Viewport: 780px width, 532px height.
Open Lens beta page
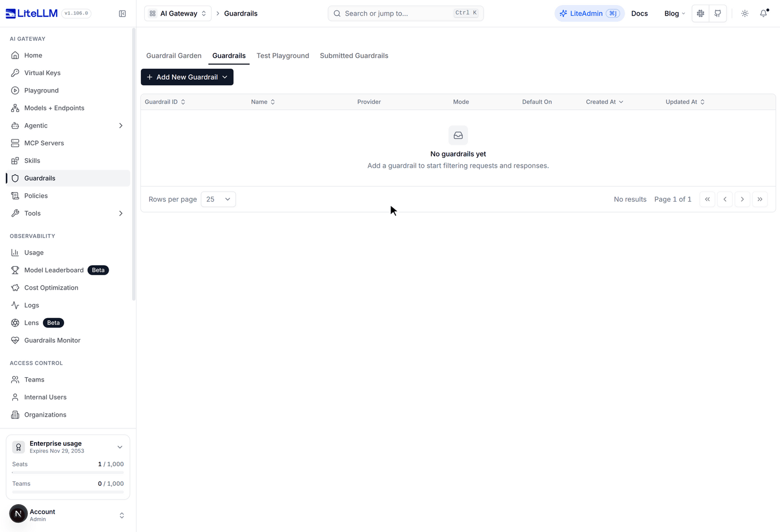68,323
